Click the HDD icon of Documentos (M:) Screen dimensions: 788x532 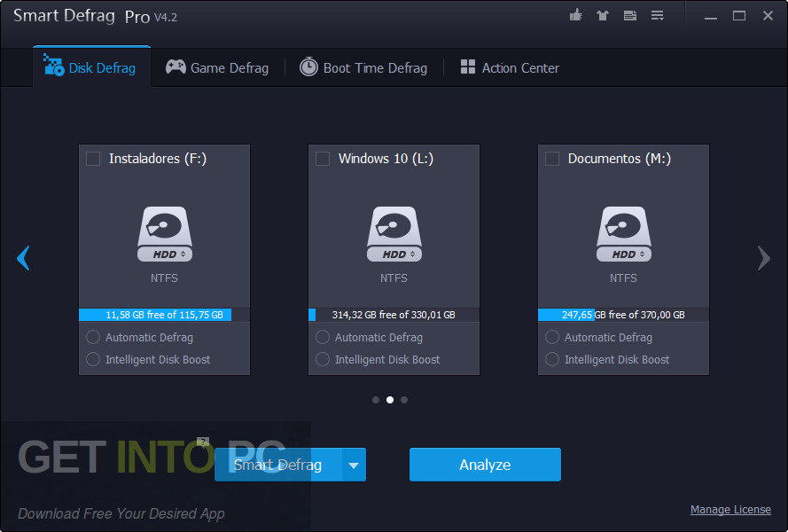(624, 234)
